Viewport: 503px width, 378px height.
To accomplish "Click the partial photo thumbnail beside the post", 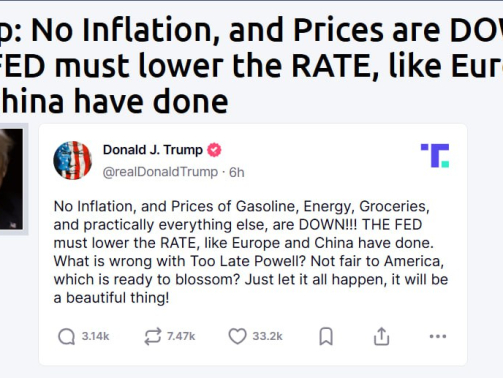I will (x=13, y=179).
